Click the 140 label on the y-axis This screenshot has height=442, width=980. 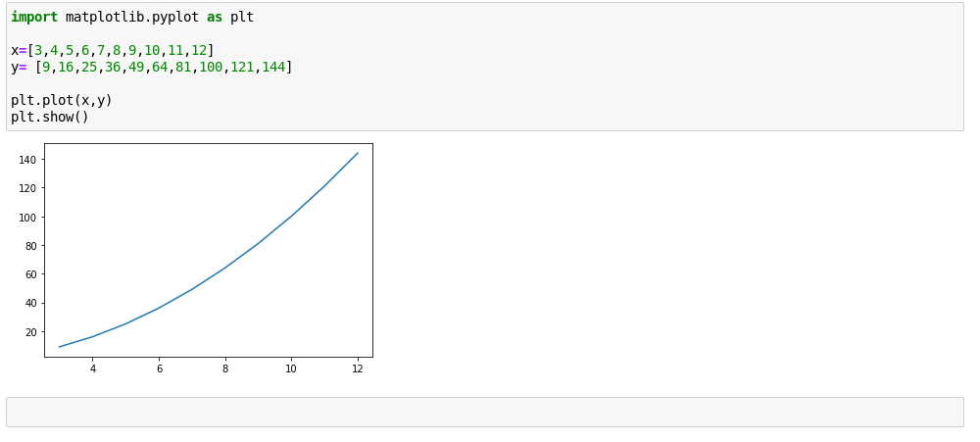tap(26, 160)
